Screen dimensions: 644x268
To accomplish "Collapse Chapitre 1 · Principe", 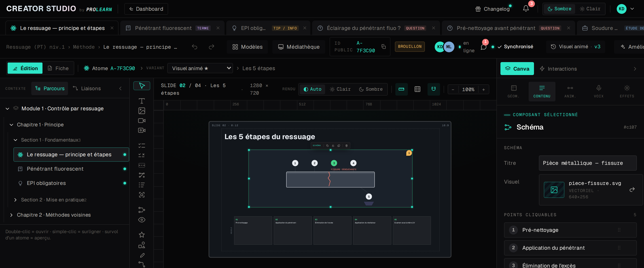I will tap(11, 125).
